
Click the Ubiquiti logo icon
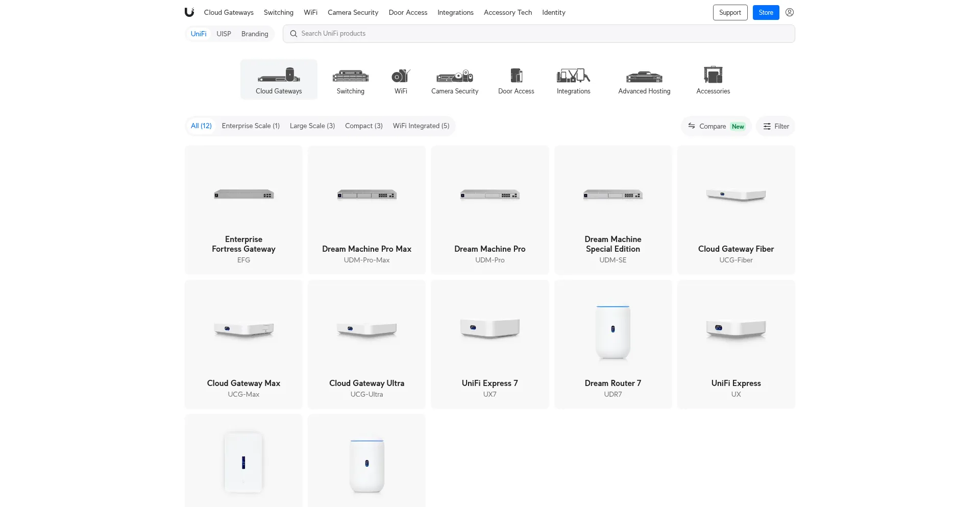(189, 12)
